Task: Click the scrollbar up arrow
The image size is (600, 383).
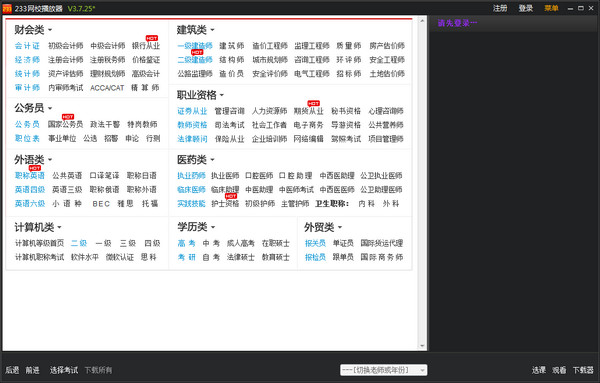Action: coord(422,21)
